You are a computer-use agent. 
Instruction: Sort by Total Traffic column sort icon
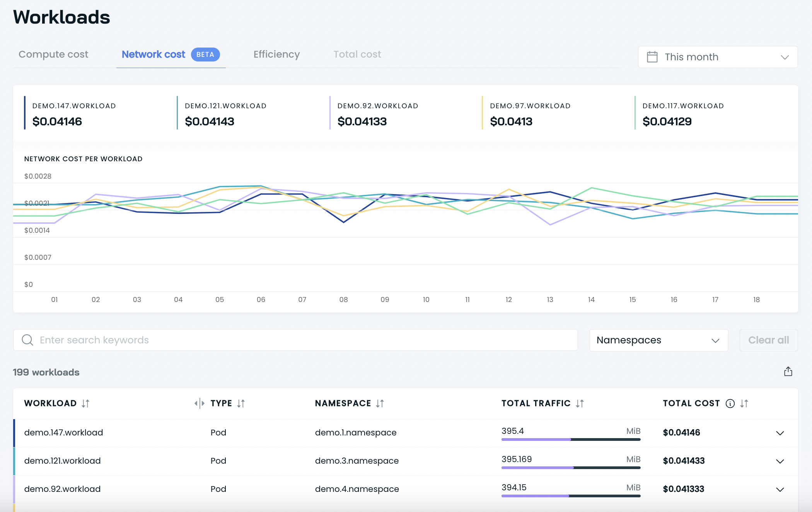[x=580, y=403]
